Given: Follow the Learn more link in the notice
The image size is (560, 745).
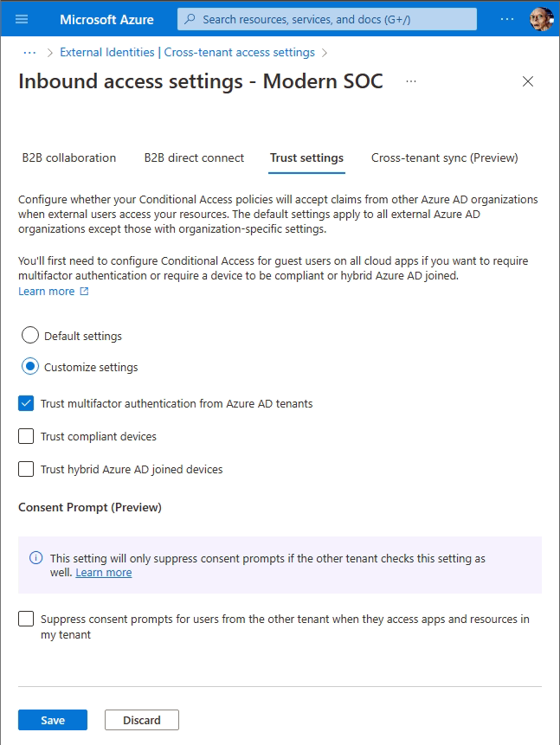Looking at the screenshot, I should [103, 572].
